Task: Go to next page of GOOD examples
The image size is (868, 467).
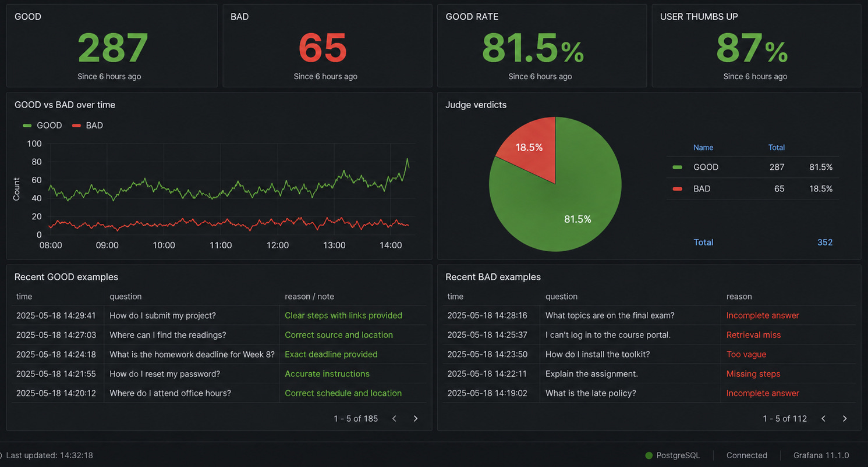Action: coord(415,418)
